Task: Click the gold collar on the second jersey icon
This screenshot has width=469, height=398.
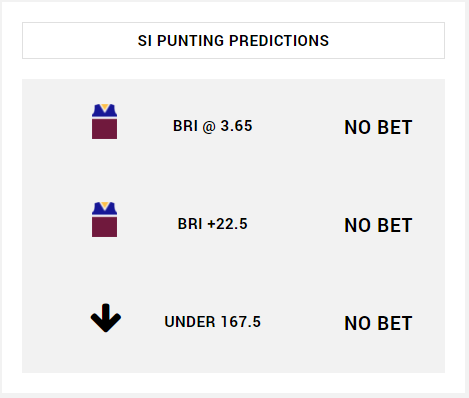Action: pos(105,205)
